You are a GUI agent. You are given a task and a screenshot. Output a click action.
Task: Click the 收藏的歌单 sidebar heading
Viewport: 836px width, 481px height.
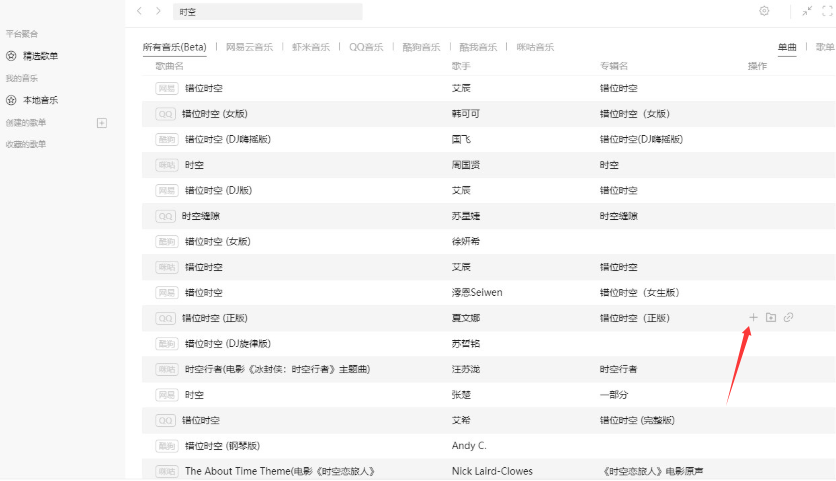pos(26,144)
